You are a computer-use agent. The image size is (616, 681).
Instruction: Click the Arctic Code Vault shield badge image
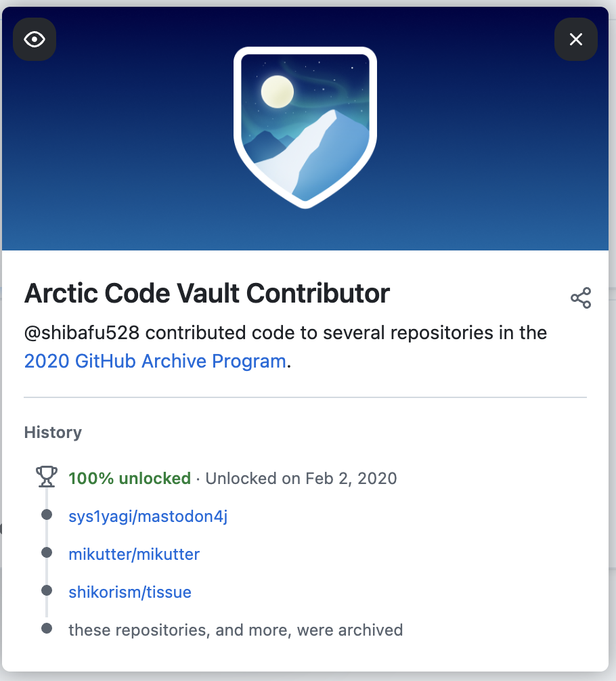click(305, 127)
